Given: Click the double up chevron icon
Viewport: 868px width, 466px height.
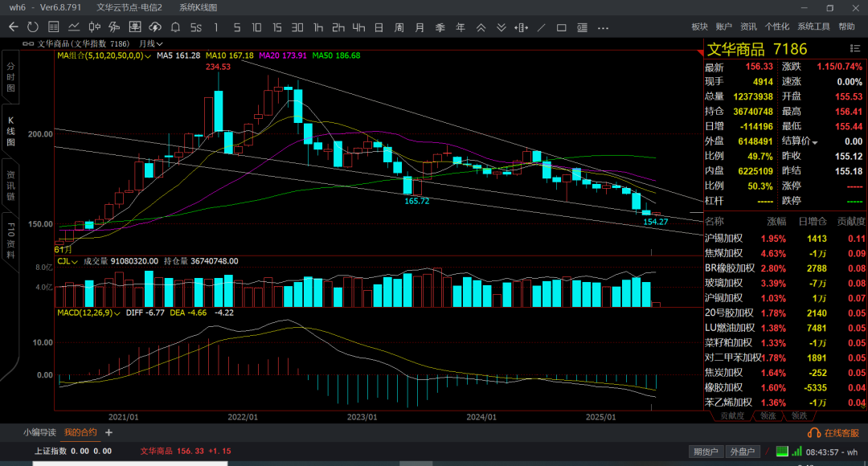Looking at the screenshot, I should [481, 27].
